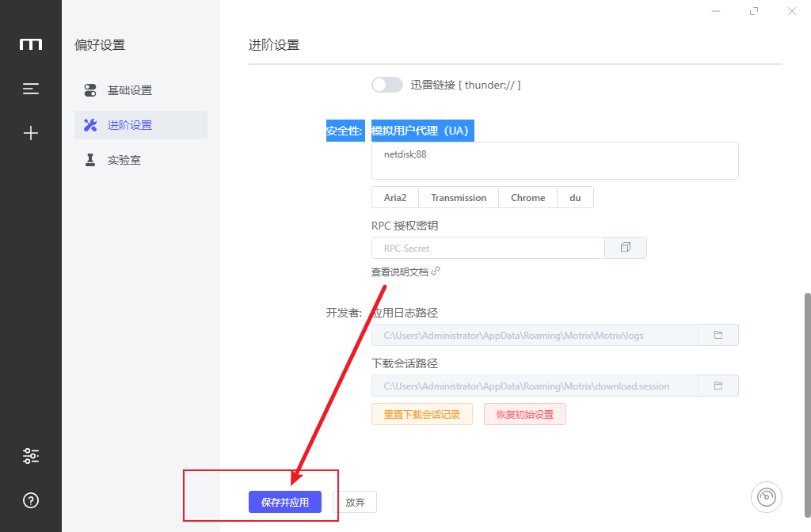Click the Motrix logo icon

[31, 44]
